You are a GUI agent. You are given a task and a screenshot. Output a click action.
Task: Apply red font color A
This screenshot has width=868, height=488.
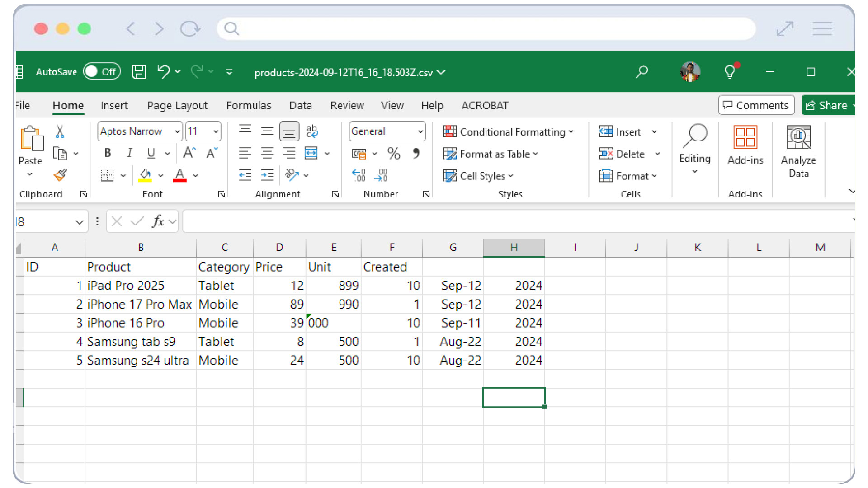point(180,175)
